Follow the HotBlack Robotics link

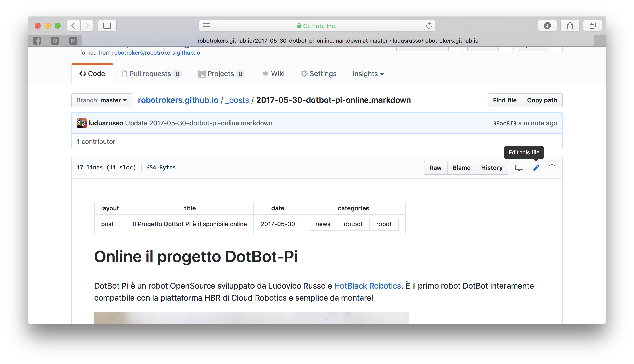367,286
